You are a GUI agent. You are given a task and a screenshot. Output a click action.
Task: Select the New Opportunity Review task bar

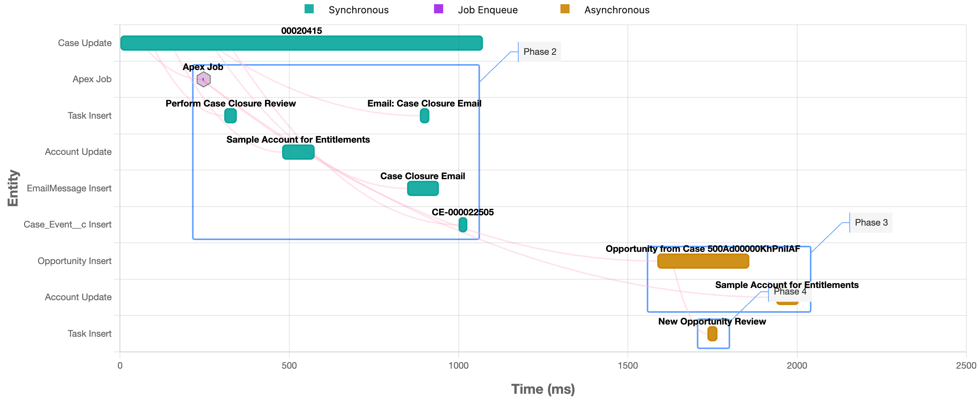click(712, 334)
